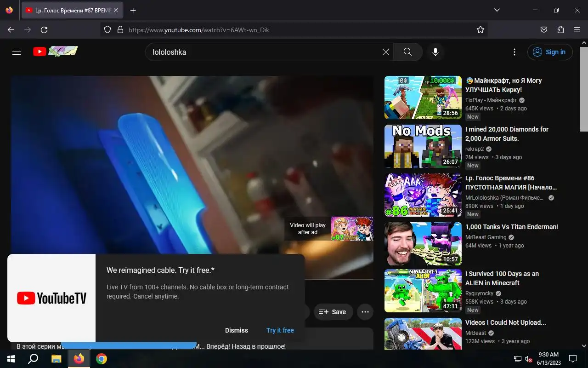Open a new tab with plus
The height and width of the screenshot is (368, 588).
[x=133, y=10]
